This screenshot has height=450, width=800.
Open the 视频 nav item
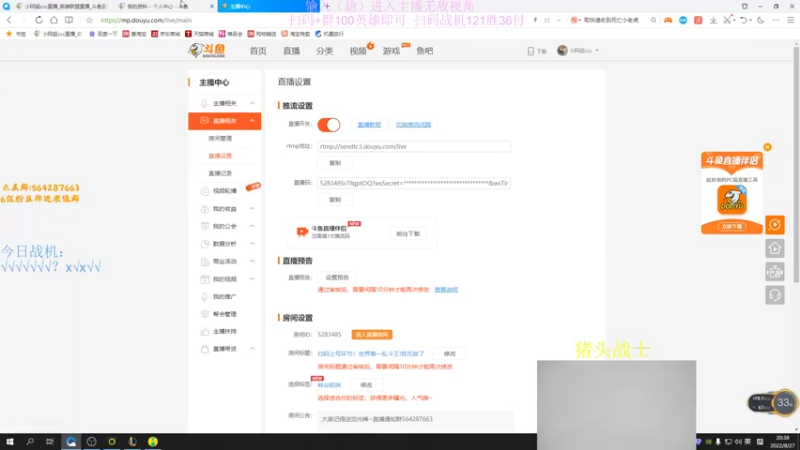click(x=358, y=51)
